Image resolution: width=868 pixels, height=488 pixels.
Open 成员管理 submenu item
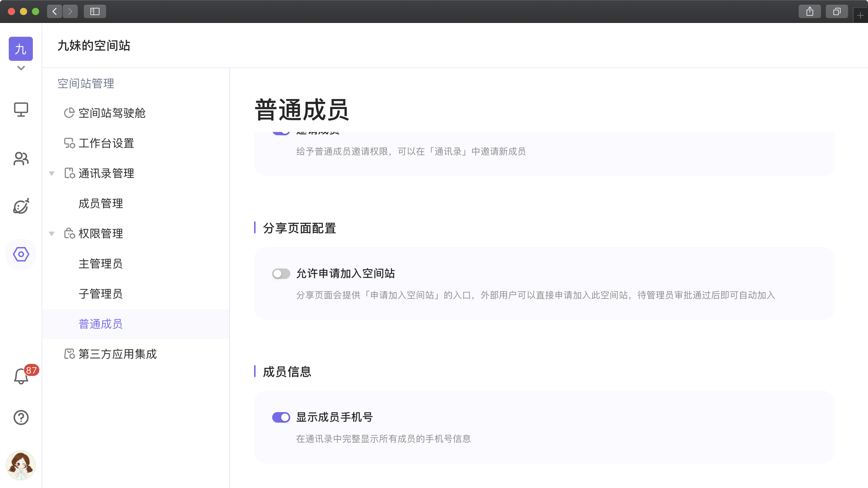point(101,203)
